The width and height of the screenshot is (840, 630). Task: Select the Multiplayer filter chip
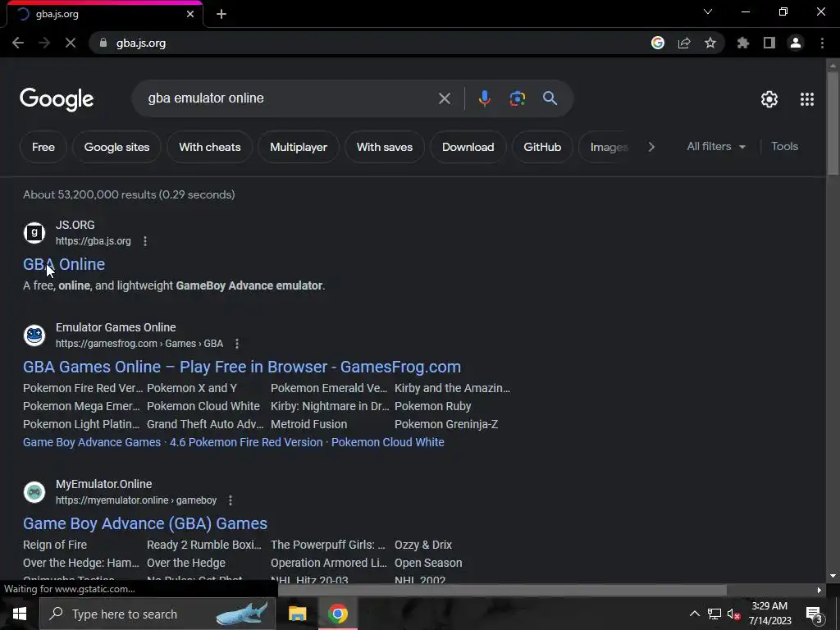point(299,147)
